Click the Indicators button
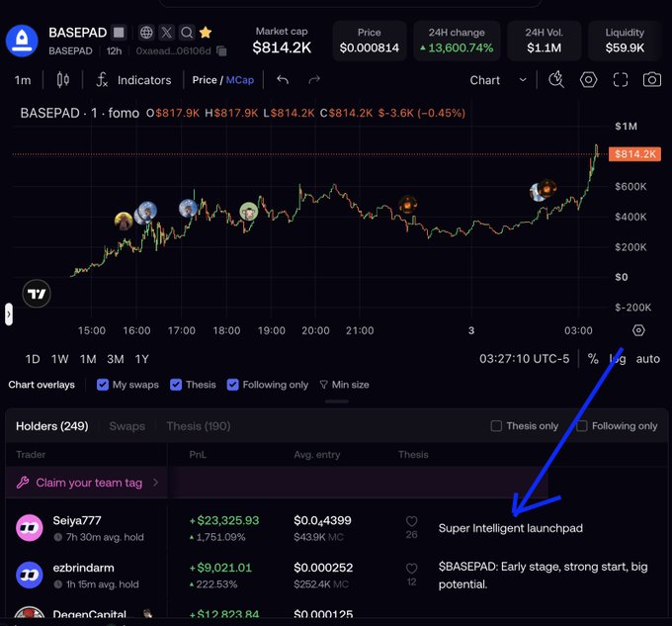 pyautogui.click(x=144, y=80)
